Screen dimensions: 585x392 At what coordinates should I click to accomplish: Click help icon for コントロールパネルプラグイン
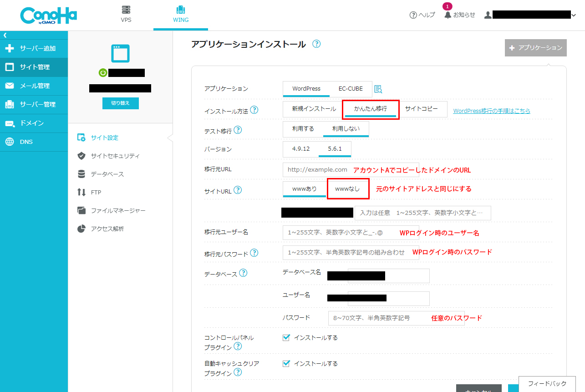(x=238, y=347)
